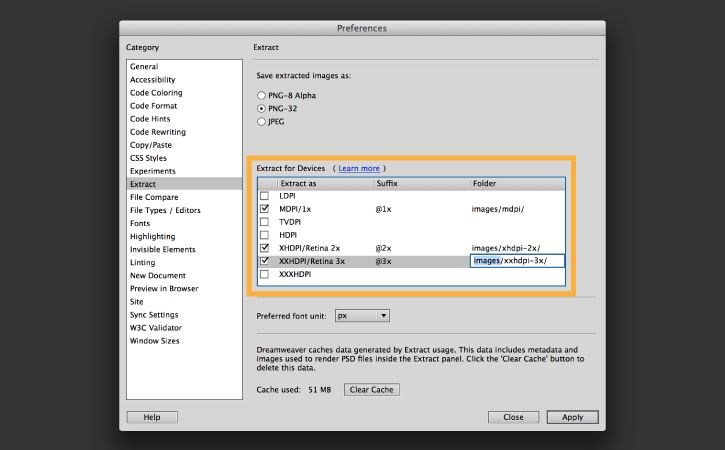Image resolution: width=725 pixels, height=450 pixels.
Task: Open the Copy/Paste category
Action: [184, 145]
